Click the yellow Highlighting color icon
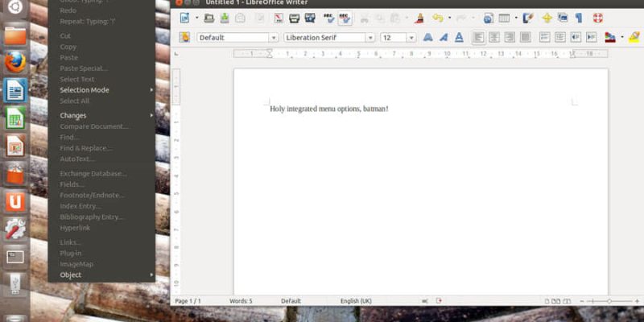Screen dimensions: 644x322 [634, 37]
